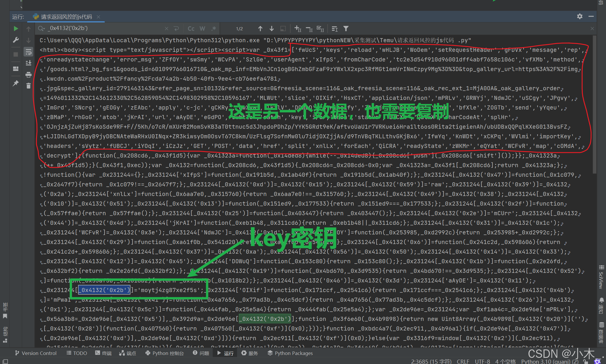Viewport: 606px width, 364px height.
Task: Open Version Control tool window
Action: [x=36, y=353]
